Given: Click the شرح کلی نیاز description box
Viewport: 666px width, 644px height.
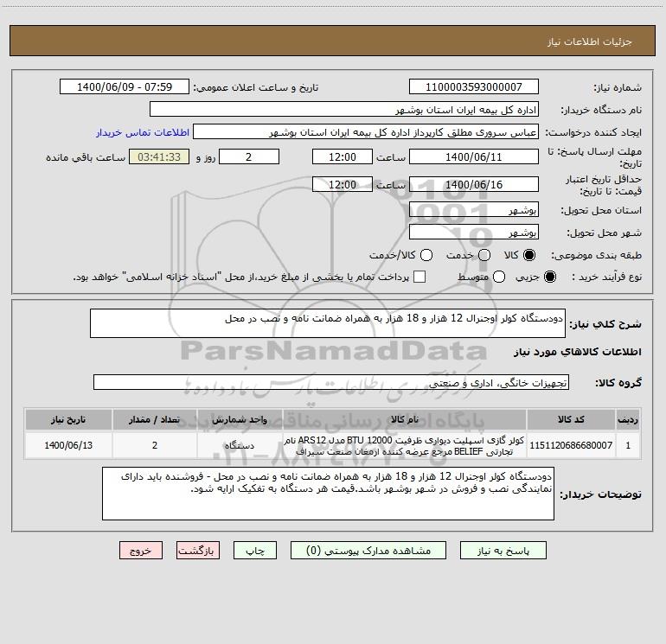Looking at the screenshot, I should pyautogui.click(x=328, y=323).
